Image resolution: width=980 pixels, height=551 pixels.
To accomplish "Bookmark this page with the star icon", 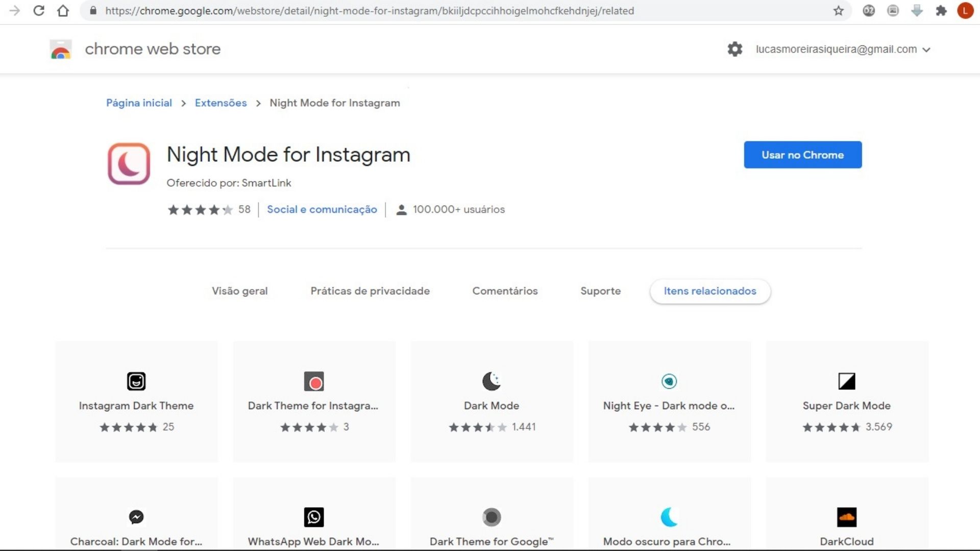I will [x=839, y=11].
